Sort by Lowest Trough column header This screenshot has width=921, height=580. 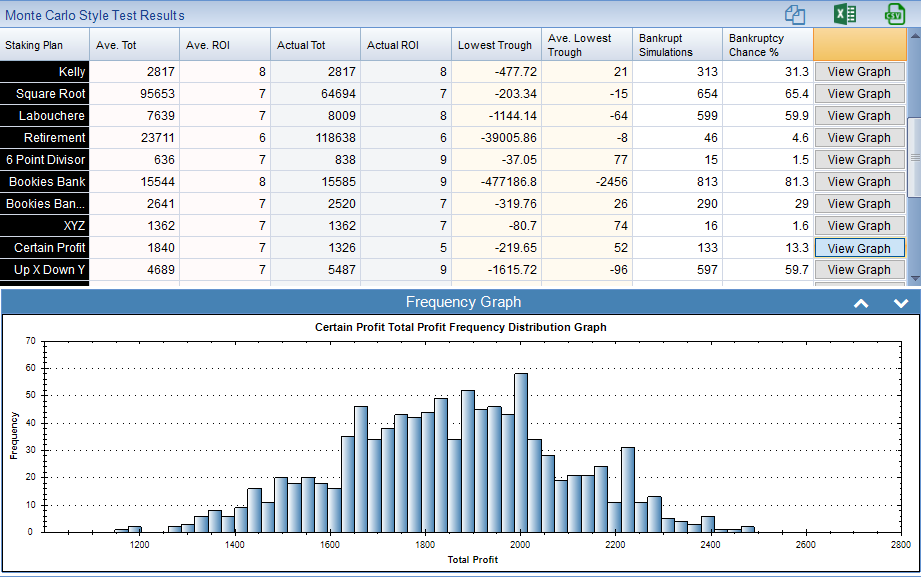pos(495,45)
